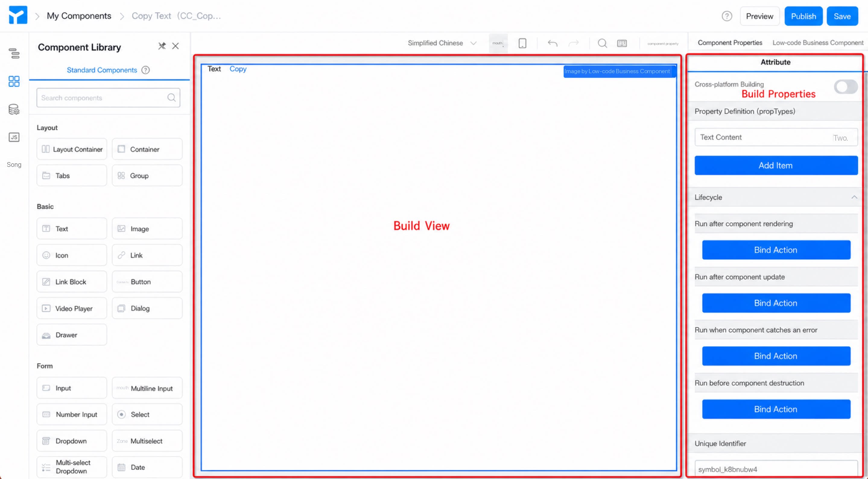This screenshot has width=868, height=479.
Task: Open the JS actions panel icon
Action: (x=14, y=137)
